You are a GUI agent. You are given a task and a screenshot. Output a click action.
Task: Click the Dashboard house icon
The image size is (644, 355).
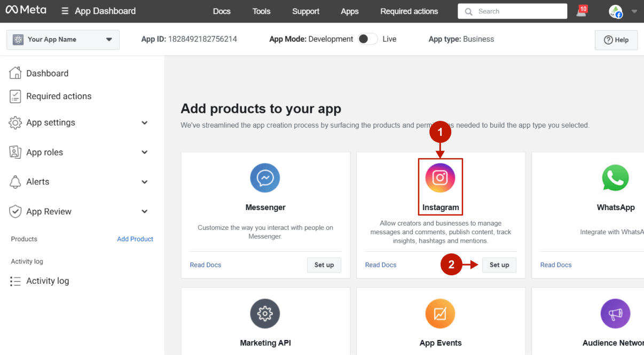pos(15,73)
